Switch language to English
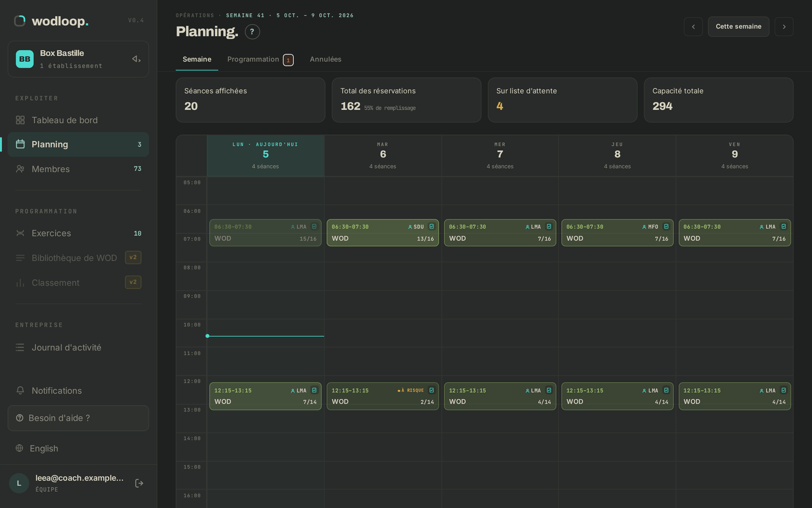Screen dimensions: 812x508 [x=78, y=449]
